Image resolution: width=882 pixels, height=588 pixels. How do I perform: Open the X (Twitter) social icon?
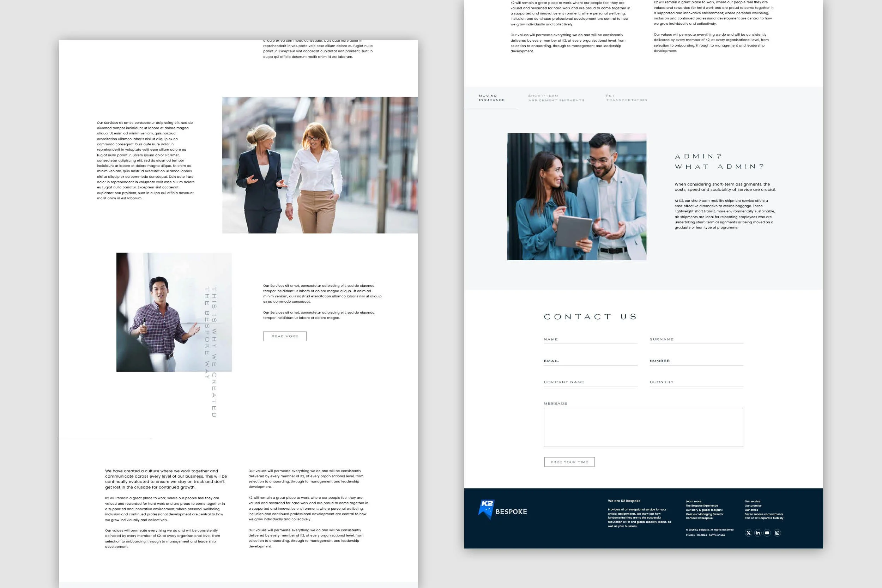click(x=748, y=533)
